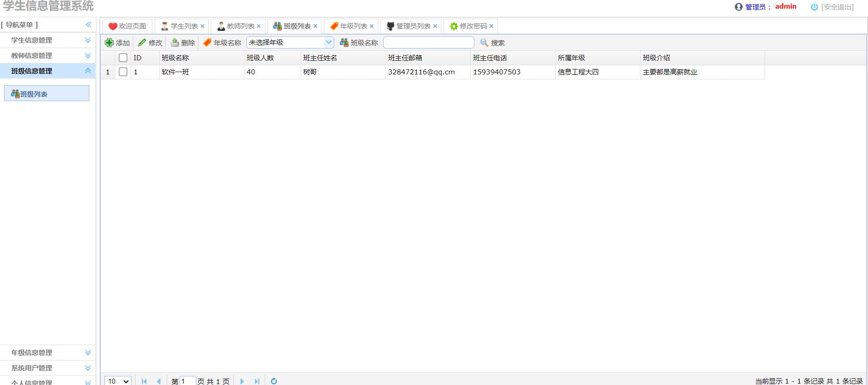Image resolution: width=868 pixels, height=385 pixels.
Task: Refresh the class table
Action: [x=274, y=381]
